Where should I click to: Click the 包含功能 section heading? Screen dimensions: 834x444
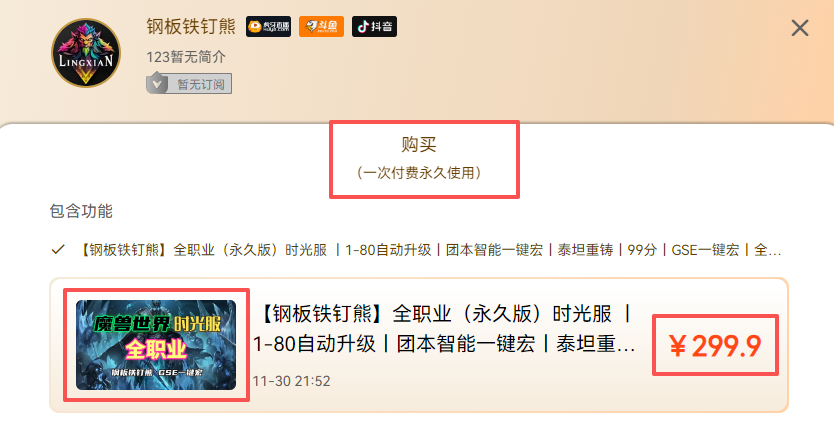81,211
